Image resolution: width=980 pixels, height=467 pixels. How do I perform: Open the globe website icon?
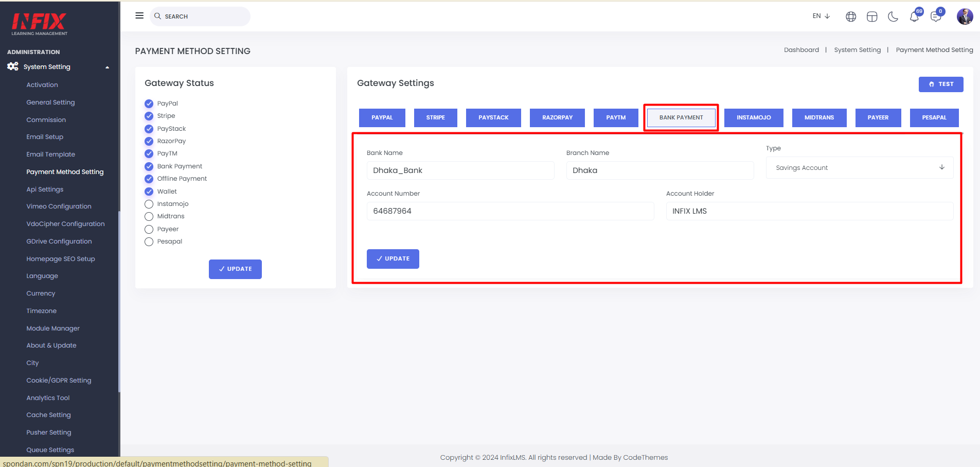click(x=851, y=16)
